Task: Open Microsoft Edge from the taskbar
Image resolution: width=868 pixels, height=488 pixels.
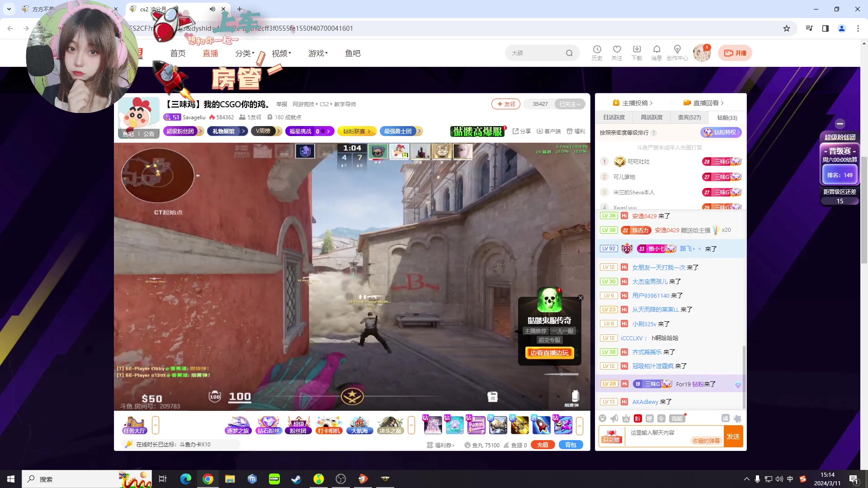Action: pyautogui.click(x=186, y=479)
